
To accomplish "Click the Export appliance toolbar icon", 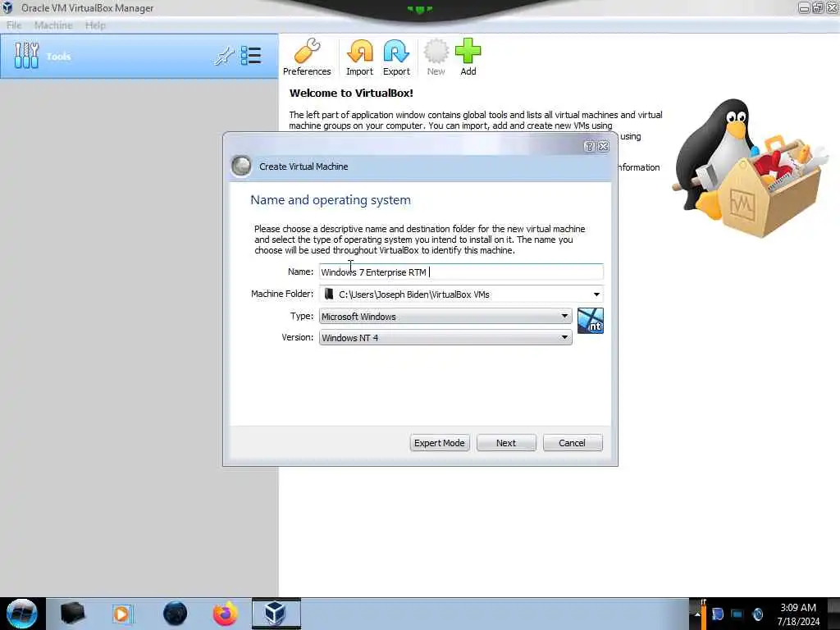I will point(396,57).
